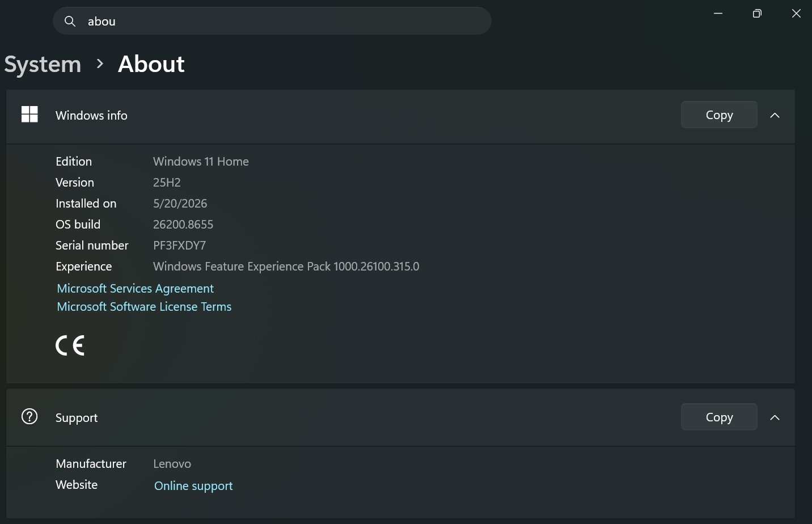Open Microsoft Software License Terms link
This screenshot has width=812, height=524.
(144, 307)
